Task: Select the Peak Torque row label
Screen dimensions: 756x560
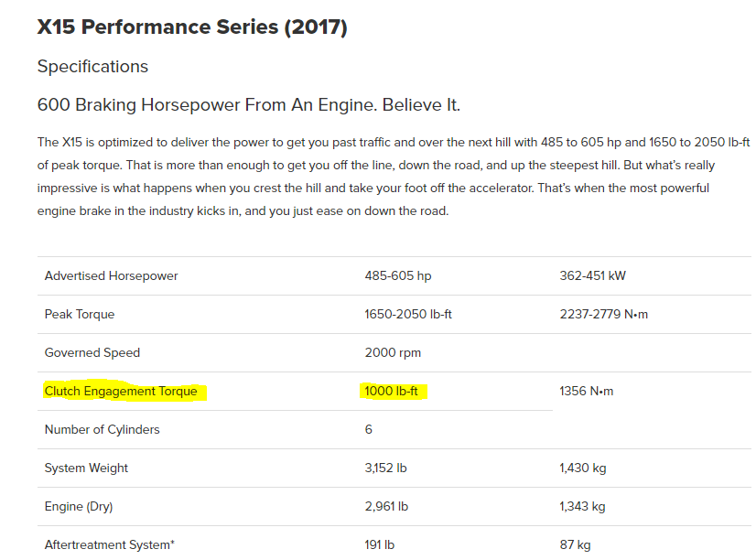Action: (80, 315)
